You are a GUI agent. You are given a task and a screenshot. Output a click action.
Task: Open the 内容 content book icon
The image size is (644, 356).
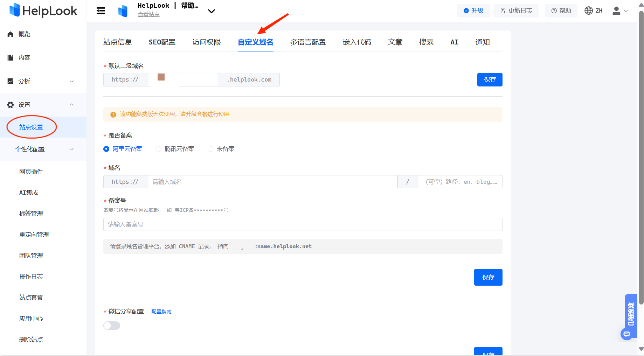(11, 58)
